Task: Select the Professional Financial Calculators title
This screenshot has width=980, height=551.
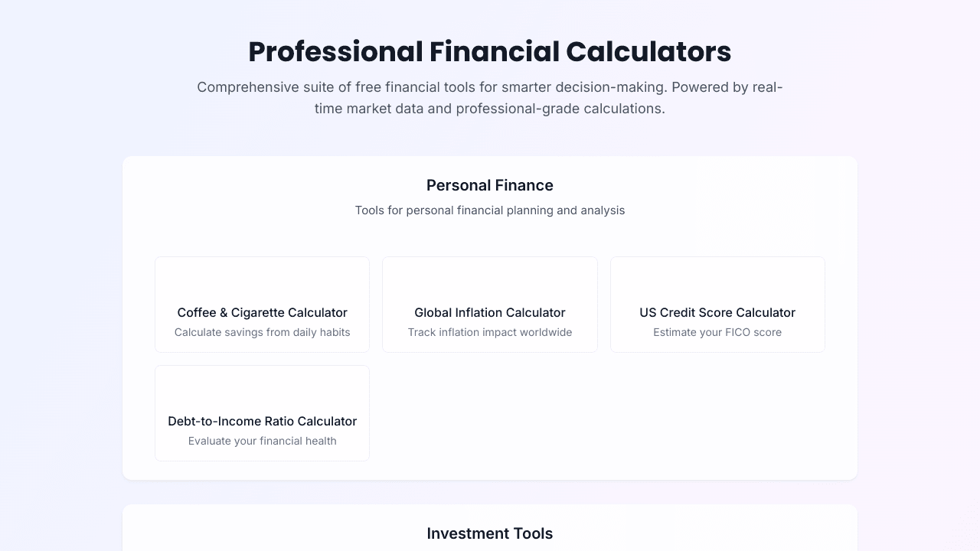Action: click(x=490, y=51)
